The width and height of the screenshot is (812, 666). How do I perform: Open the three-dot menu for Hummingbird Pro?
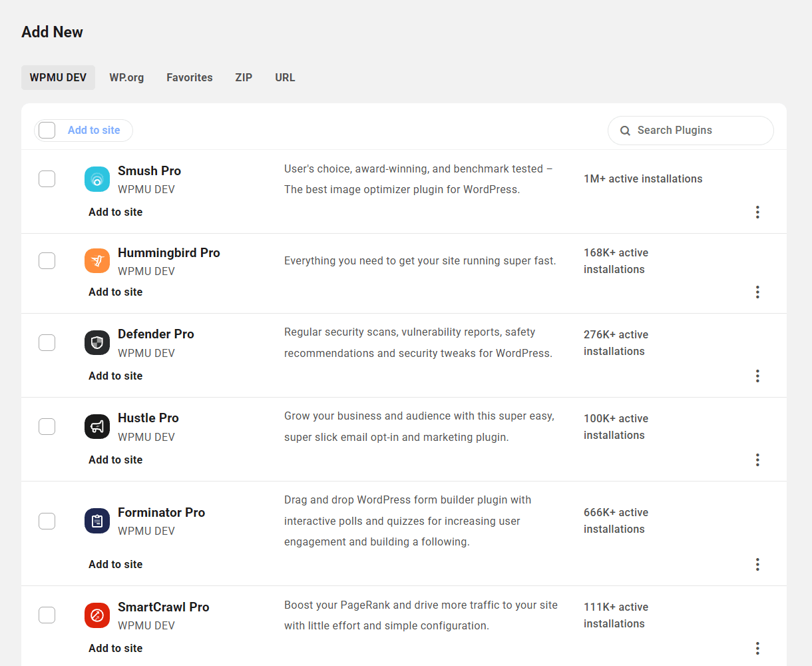tap(757, 292)
